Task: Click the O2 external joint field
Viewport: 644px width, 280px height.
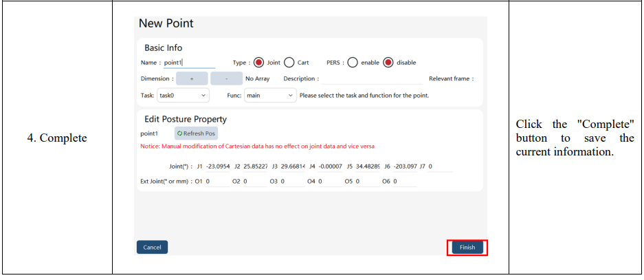Action: point(255,182)
